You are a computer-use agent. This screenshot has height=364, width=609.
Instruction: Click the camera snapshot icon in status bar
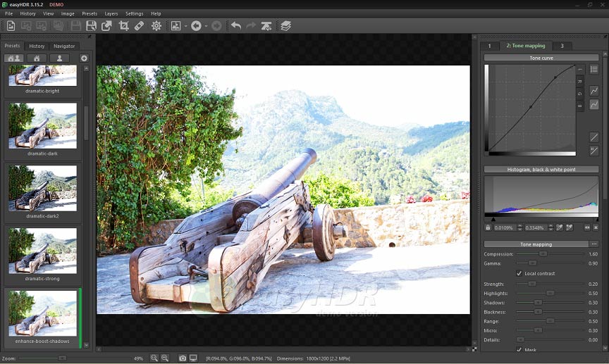tap(183, 358)
